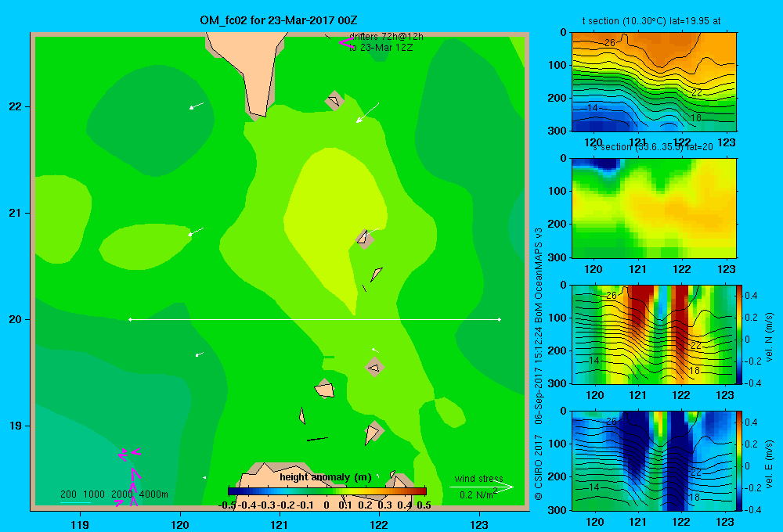Viewport: 783px width, 532px height.
Task: Select the island near latitude 19 at 122
Action: (373, 432)
